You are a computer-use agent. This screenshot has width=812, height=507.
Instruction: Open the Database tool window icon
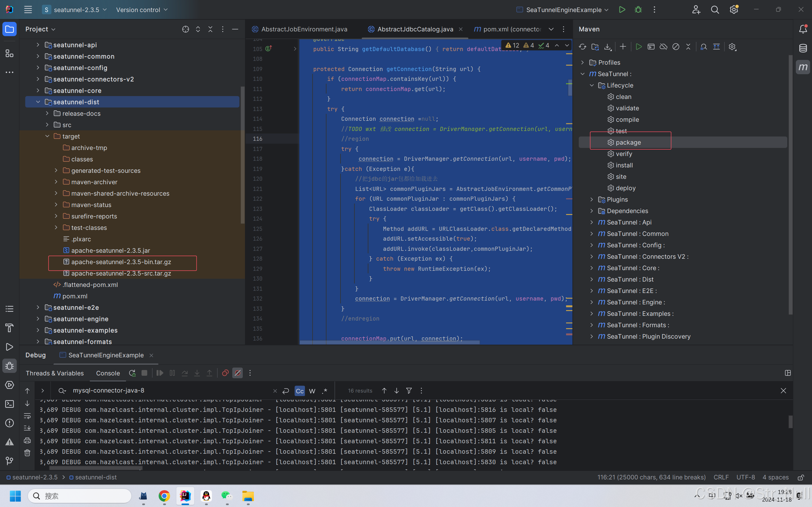click(x=803, y=48)
